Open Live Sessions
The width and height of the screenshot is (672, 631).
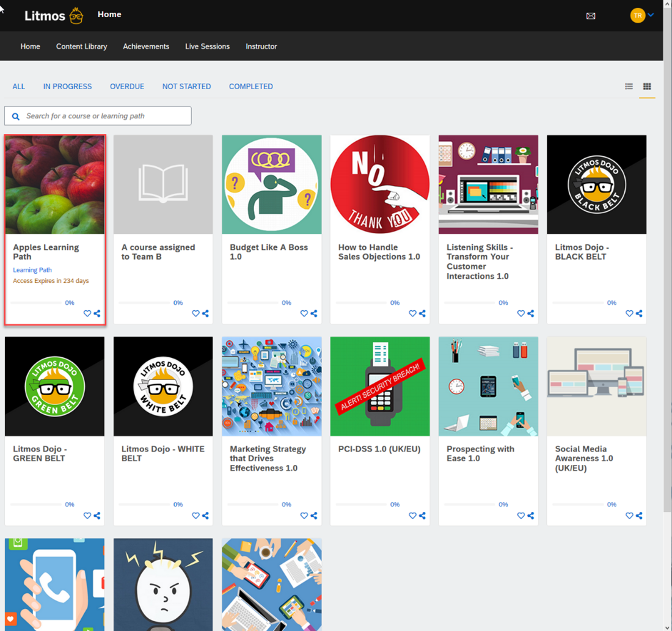click(x=208, y=46)
